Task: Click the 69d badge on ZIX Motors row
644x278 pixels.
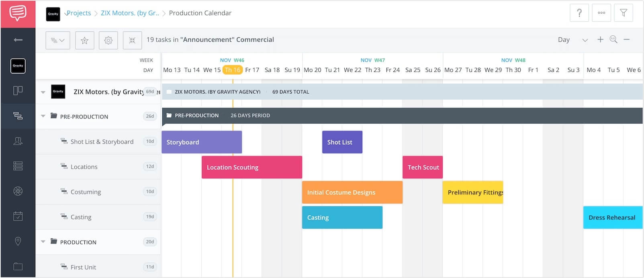Action: [150, 92]
